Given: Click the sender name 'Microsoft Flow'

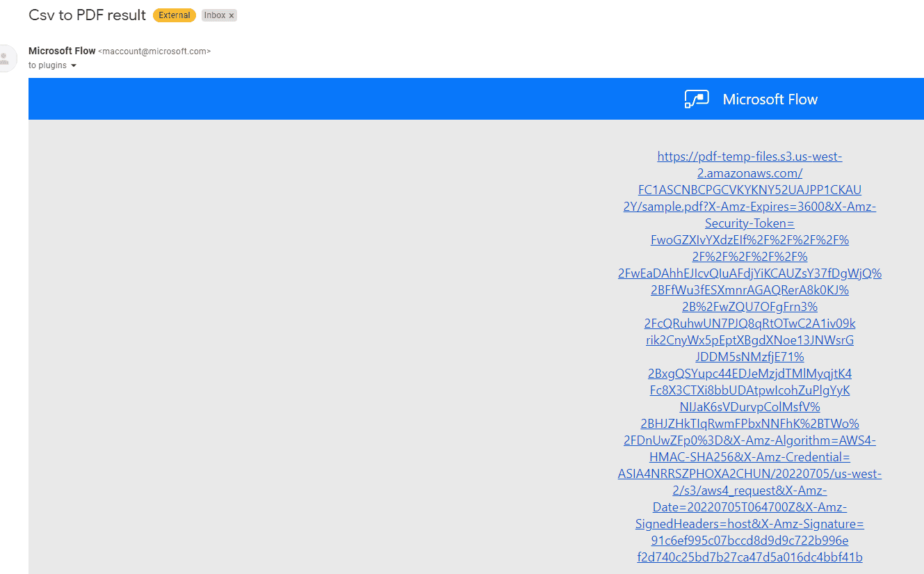Looking at the screenshot, I should (62, 50).
